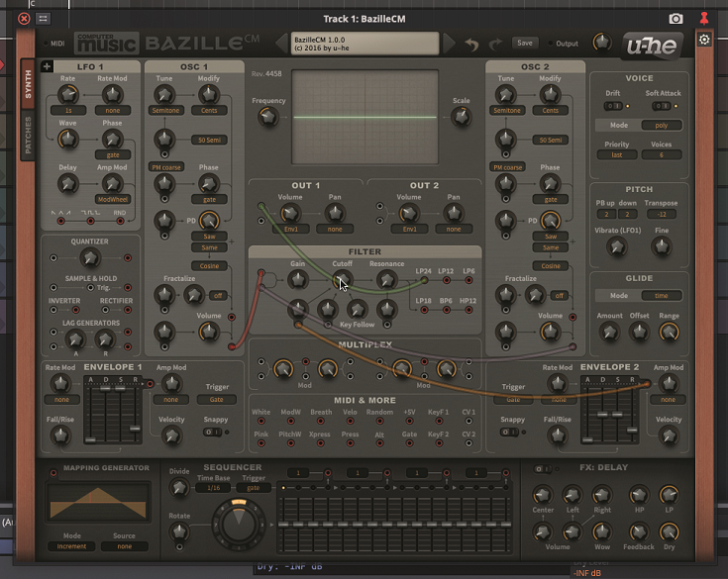Click the Voices count 6 field
The image size is (728, 579).
(662, 155)
